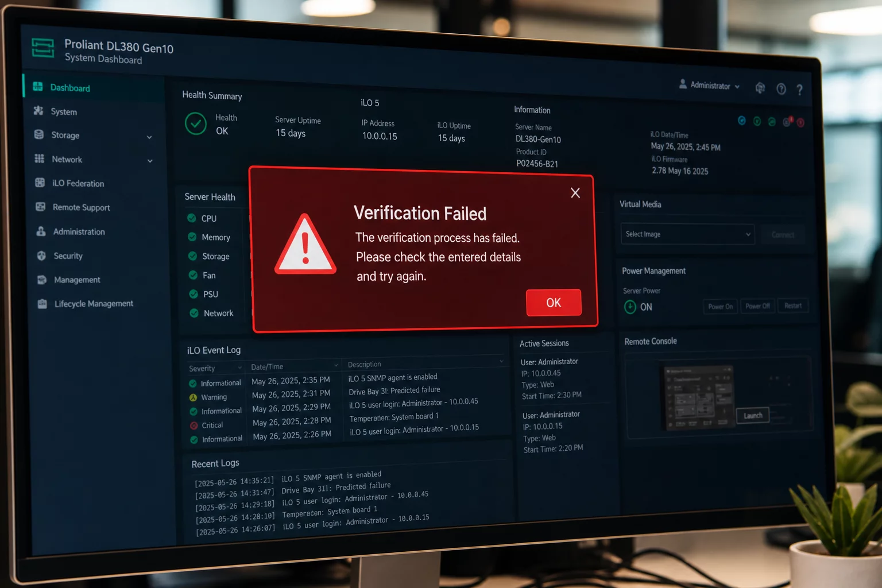The width and height of the screenshot is (882, 588).
Task: Click the active session from IP 10.0.0.45
Action: (551, 379)
